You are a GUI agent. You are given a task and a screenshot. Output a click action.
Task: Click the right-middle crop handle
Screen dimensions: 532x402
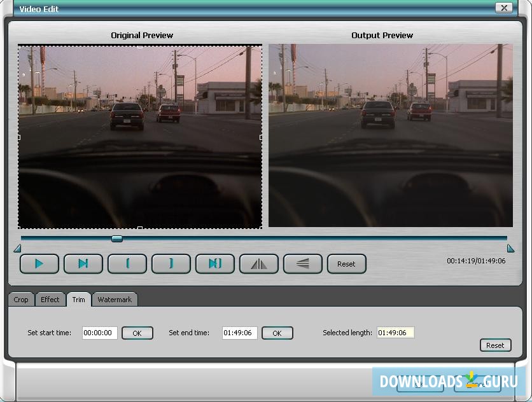pos(260,137)
